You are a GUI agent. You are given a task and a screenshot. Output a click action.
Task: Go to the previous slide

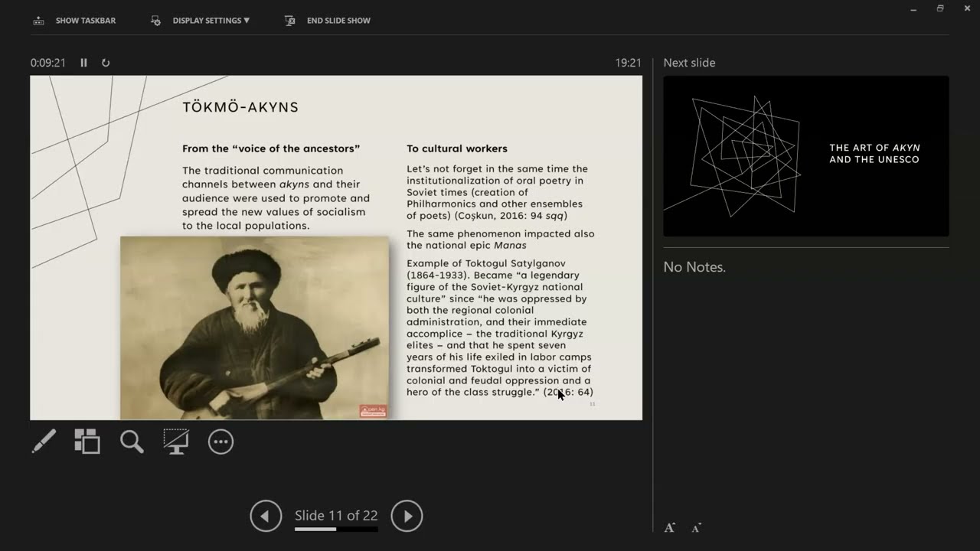click(266, 516)
